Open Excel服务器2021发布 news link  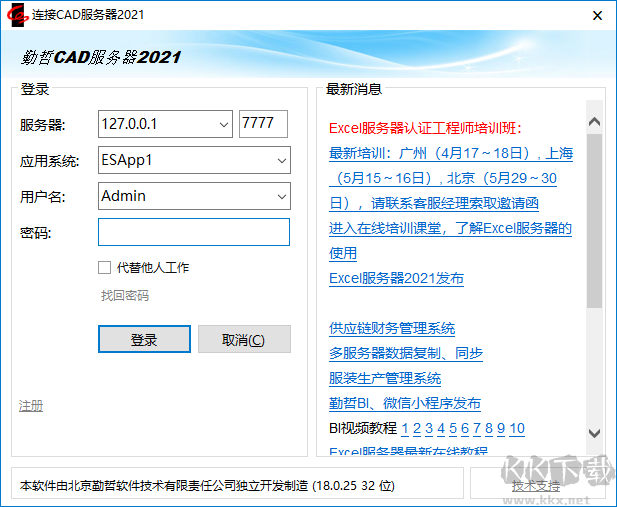[x=396, y=278]
